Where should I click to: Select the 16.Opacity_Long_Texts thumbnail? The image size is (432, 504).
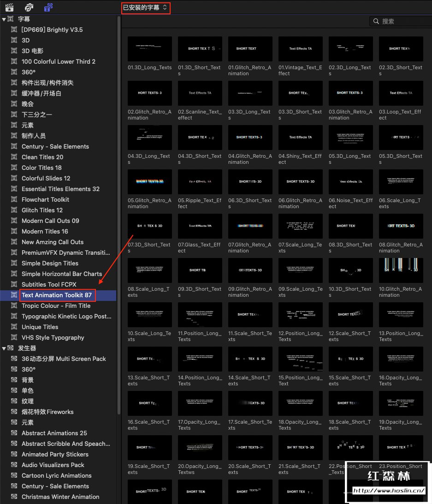401,359
